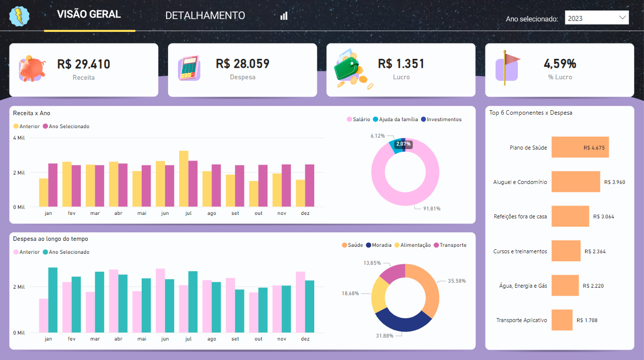Click the lightning bolt logo icon
Screen dimensions: 644x360
pyautogui.click(x=19, y=16)
